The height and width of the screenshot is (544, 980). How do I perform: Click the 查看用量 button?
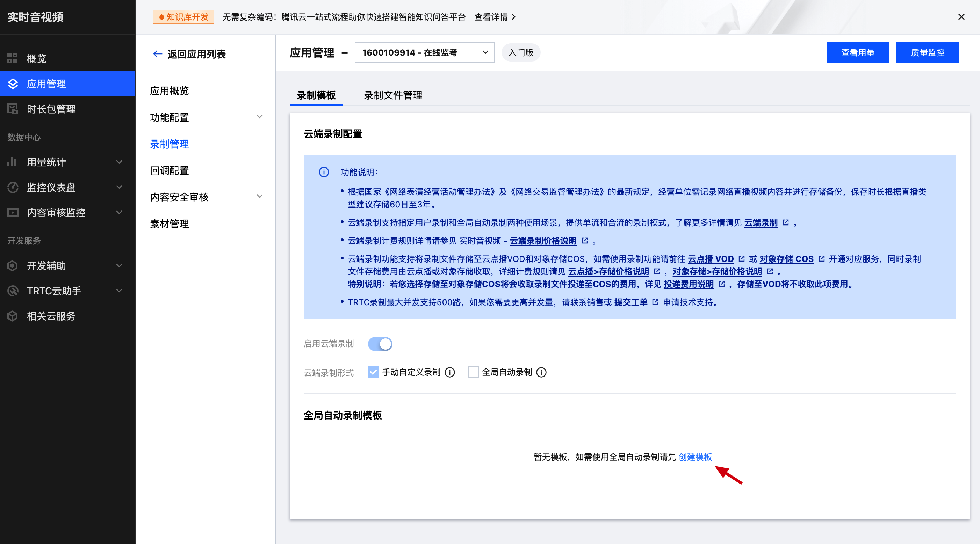pyautogui.click(x=858, y=52)
